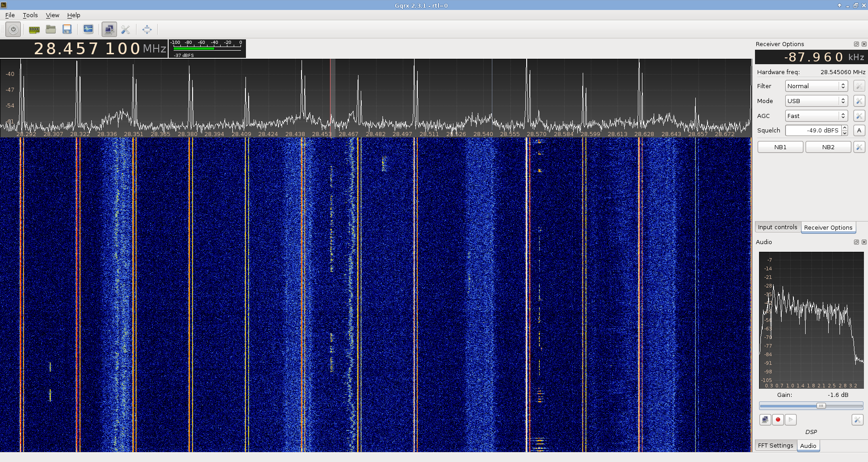Toggle the DSP power button
868x462 pixels.
pos(13,29)
